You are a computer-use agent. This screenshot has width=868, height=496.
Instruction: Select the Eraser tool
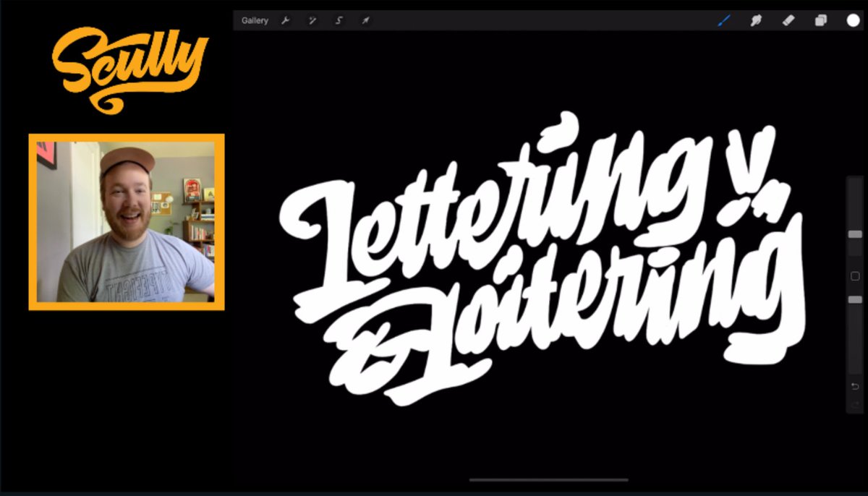(x=788, y=20)
